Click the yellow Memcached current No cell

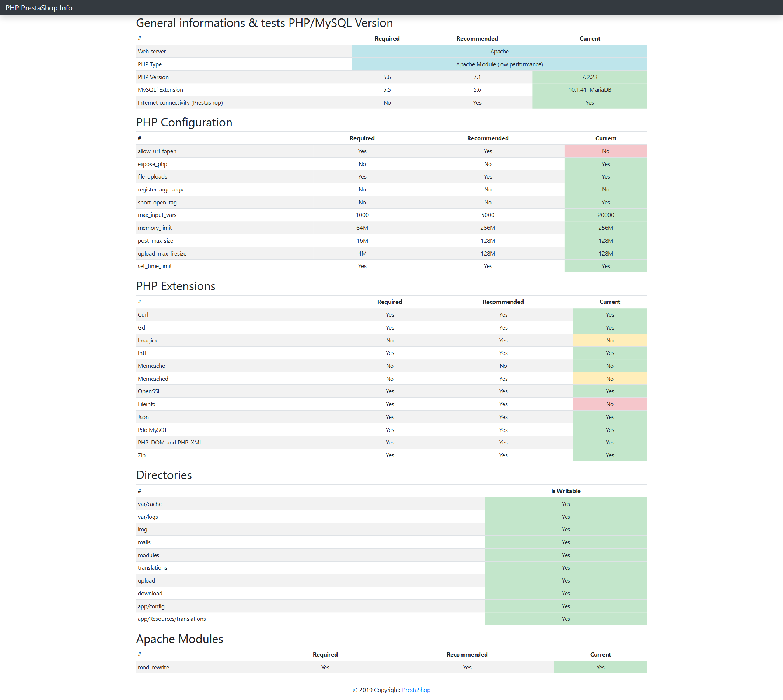coord(609,379)
